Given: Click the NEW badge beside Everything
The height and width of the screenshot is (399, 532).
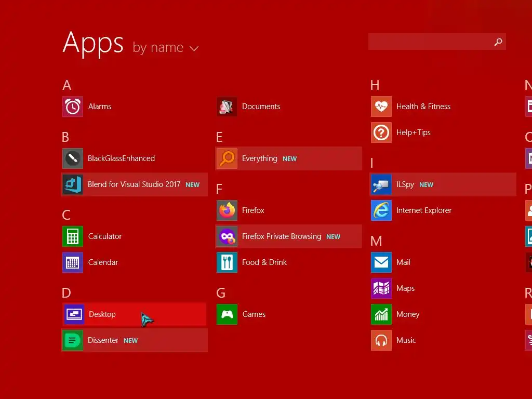Looking at the screenshot, I should 289,159.
